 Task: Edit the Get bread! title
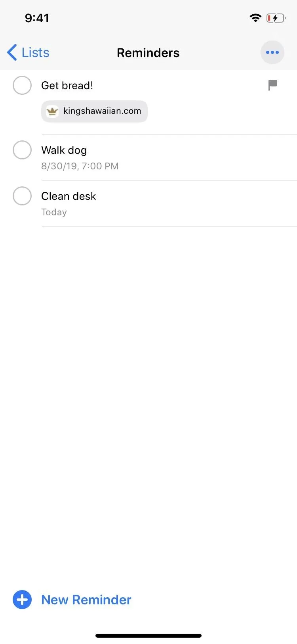click(67, 86)
